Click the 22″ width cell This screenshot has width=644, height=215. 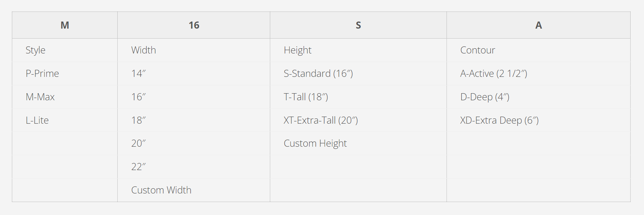(x=138, y=167)
